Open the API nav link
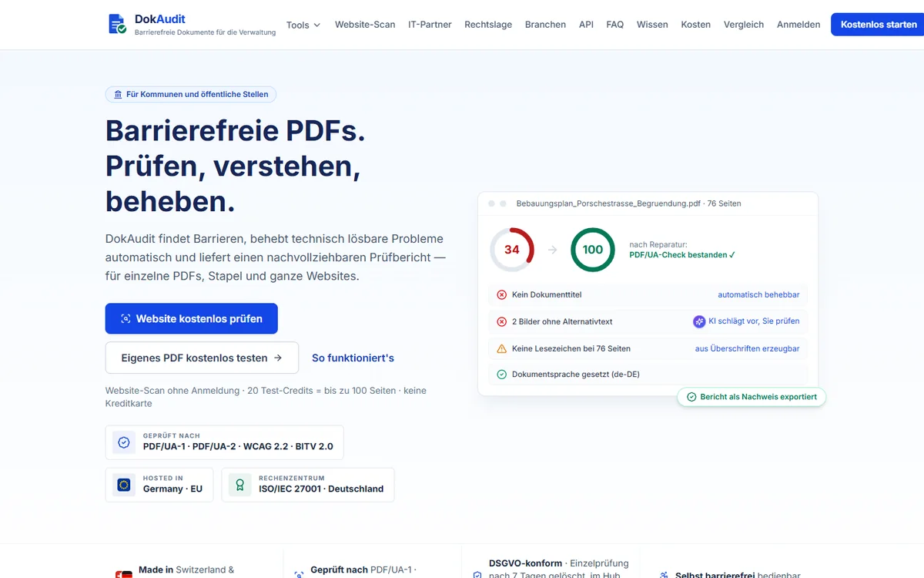924x578 pixels. tap(586, 25)
